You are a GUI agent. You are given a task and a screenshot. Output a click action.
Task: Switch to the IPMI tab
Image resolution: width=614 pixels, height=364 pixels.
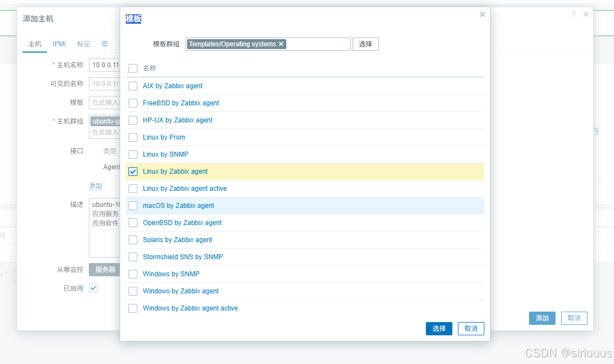pyautogui.click(x=59, y=44)
